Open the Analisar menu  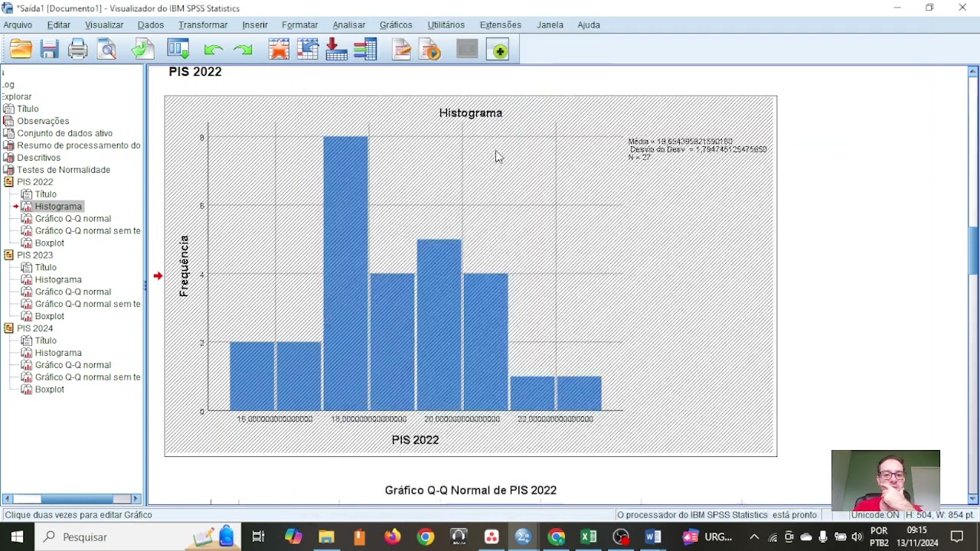pyautogui.click(x=348, y=25)
